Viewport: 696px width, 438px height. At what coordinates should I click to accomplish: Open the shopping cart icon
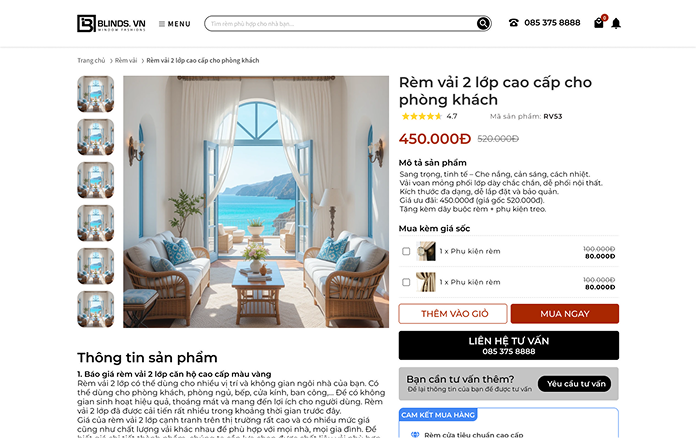pyautogui.click(x=599, y=22)
